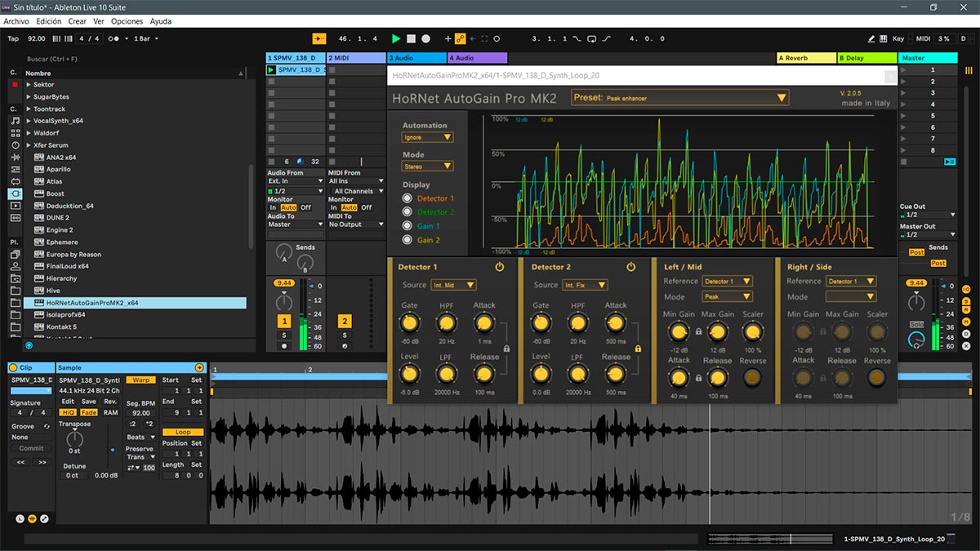Toggle the Draw Mode pencil icon
The width and height of the screenshot is (980, 551).
pos(871,38)
